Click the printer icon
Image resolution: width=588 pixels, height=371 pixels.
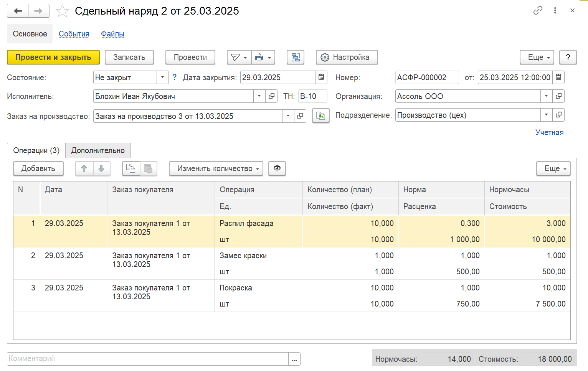coord(259,58)
